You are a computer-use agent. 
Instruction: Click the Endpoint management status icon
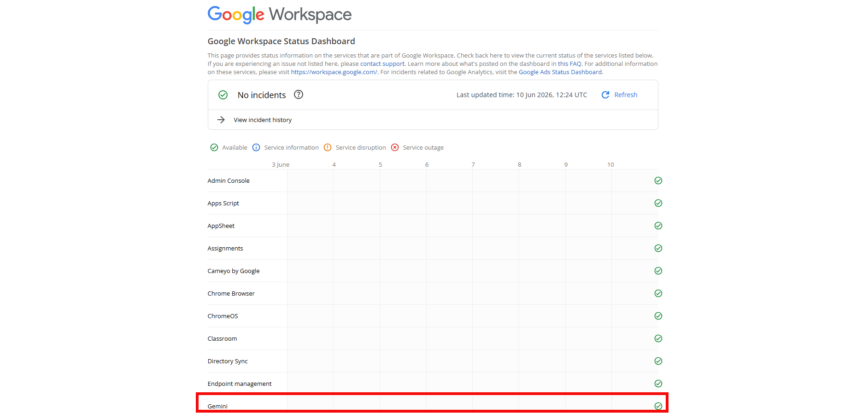658,384
